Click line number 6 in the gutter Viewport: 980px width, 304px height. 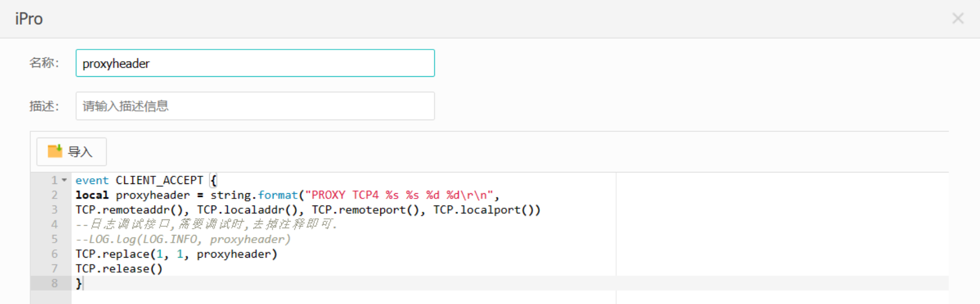point(55,254)
